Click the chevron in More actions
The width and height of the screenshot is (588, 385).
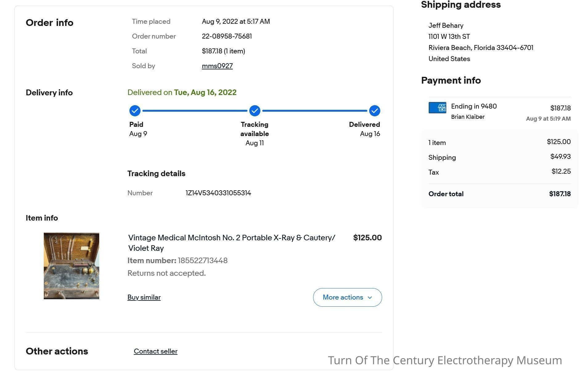coord(370,298)
